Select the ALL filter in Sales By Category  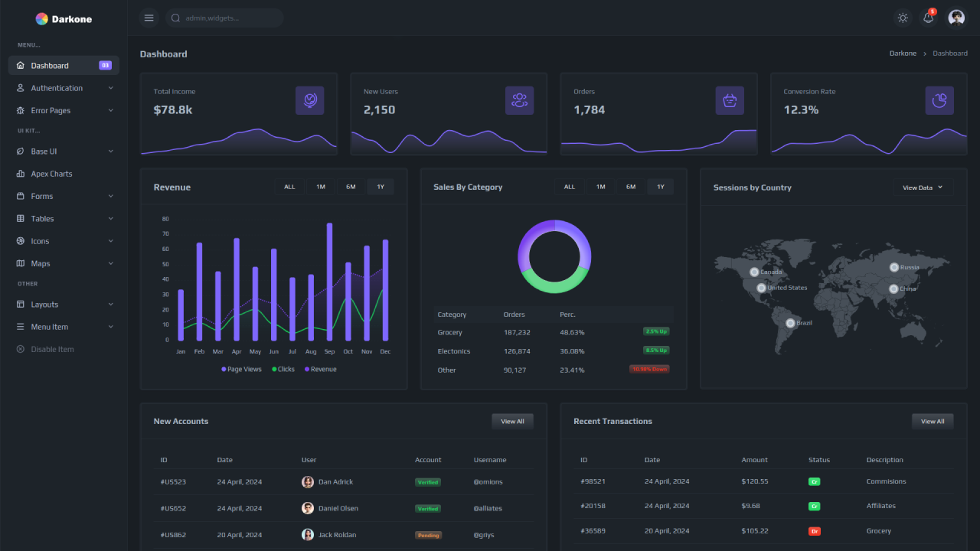tap(568, 186)
